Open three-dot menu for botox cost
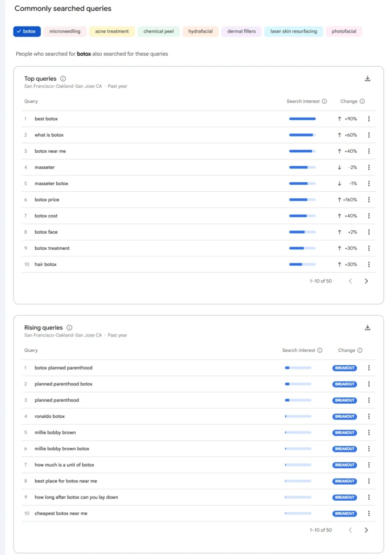The image size is (392, 555). [x=369, y=216]
